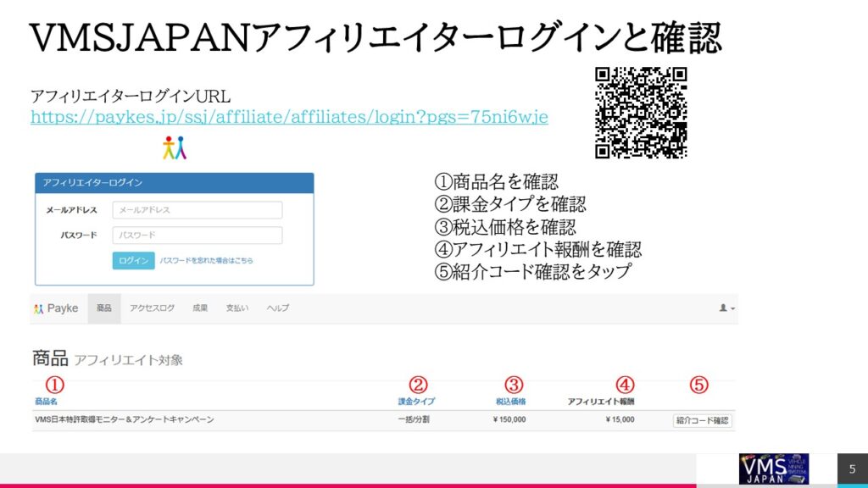The width and height of the screenshot is (868, 488).
Task: Click the Payke logo above login form
Action: coord(174,147)
